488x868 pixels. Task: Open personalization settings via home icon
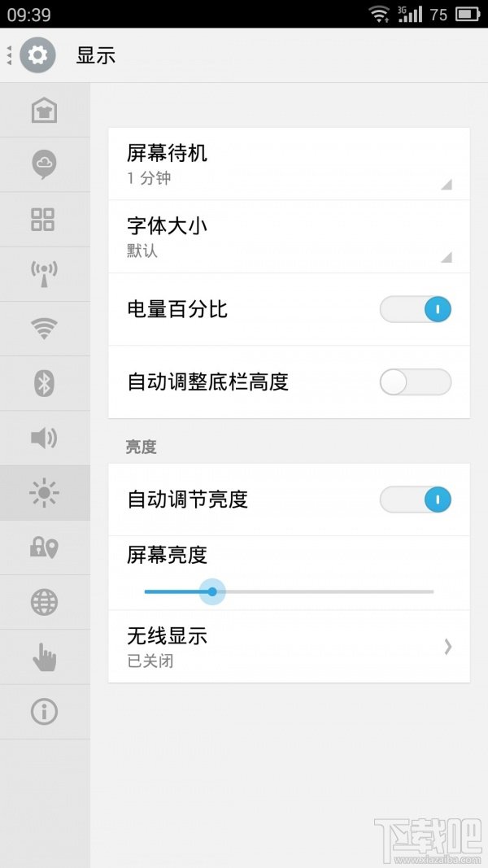45,110
